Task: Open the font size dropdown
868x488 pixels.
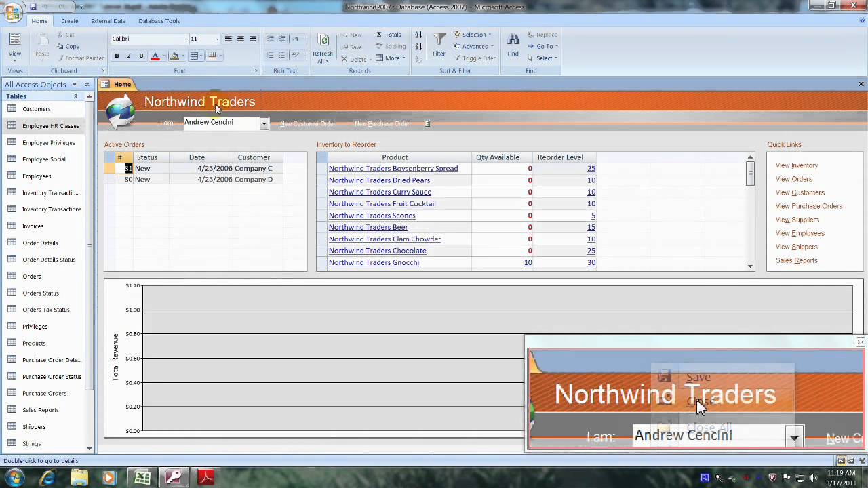Action: click(217, 39)
